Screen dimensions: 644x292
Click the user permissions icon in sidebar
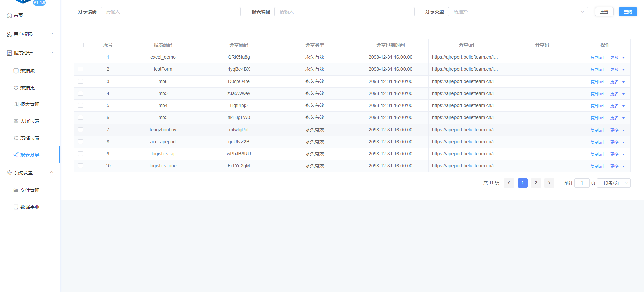(9, 34)
